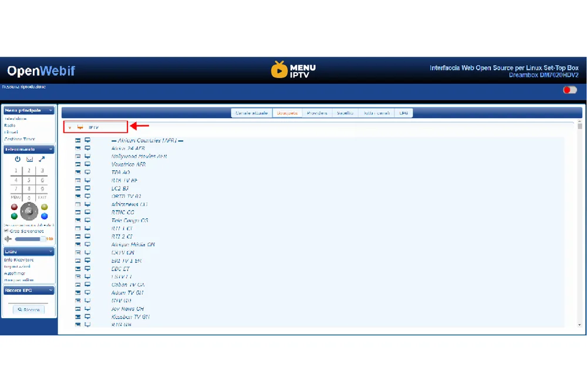Collapse the Telecomando panel

pos(50,150)
